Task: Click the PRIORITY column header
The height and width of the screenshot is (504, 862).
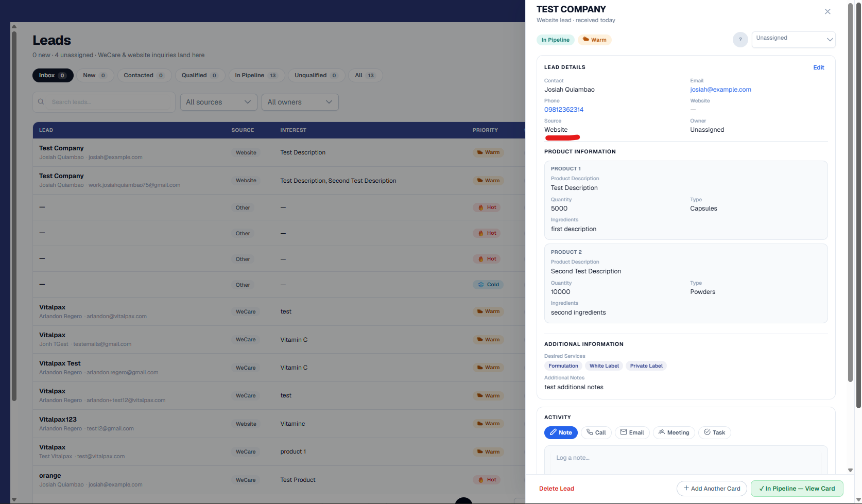Action: click(x=485, y=130)
